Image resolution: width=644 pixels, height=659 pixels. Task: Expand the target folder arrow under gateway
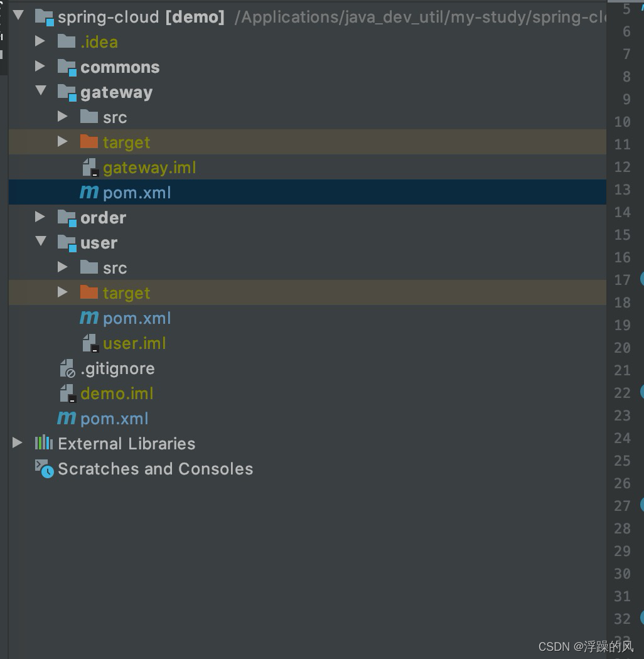click(x=63, y=141)
